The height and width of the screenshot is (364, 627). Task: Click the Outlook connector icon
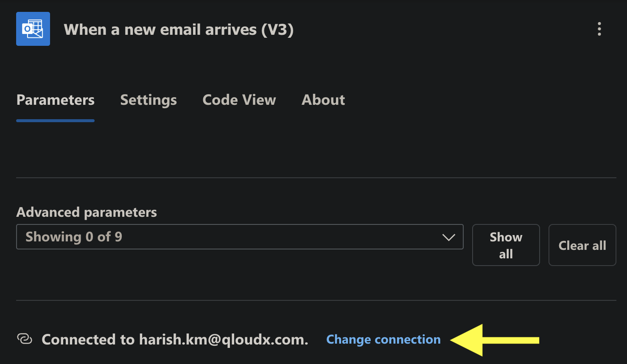33,29
